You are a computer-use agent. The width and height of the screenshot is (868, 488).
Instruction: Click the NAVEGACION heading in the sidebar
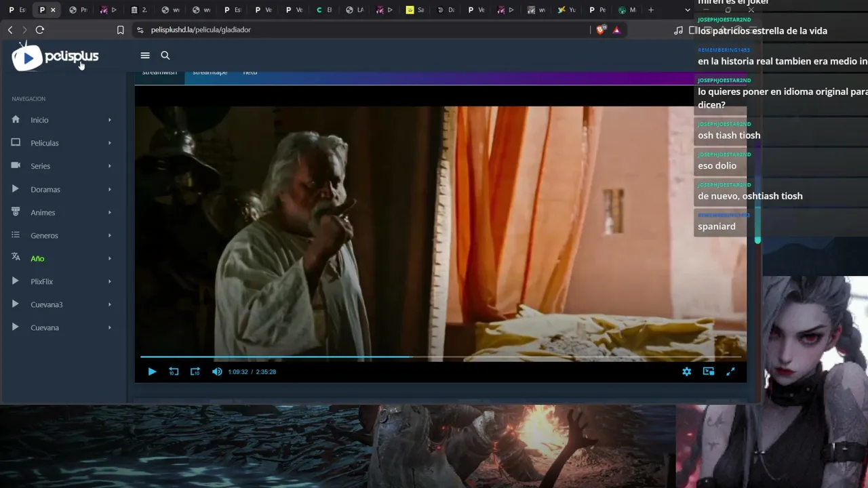click(x=28, y=99)
